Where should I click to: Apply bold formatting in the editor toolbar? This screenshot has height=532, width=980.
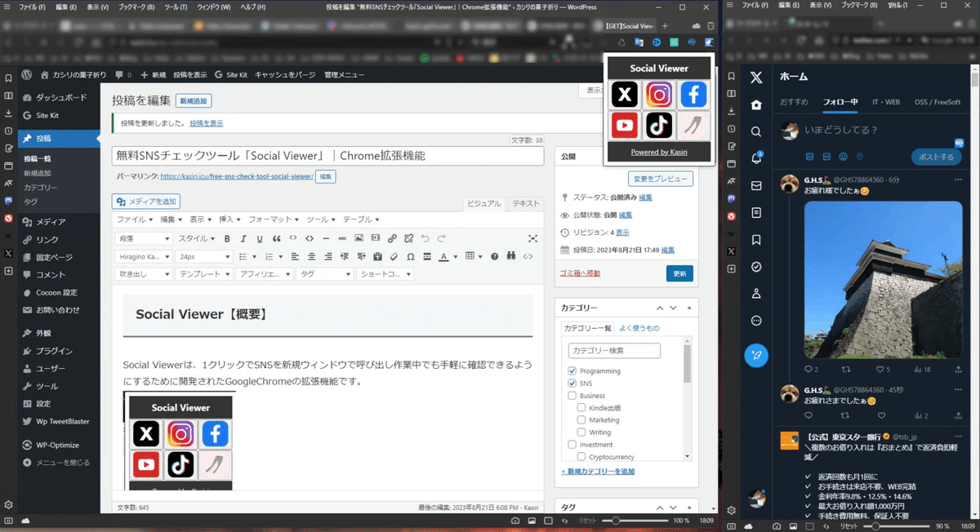click(x=226, y=238)
